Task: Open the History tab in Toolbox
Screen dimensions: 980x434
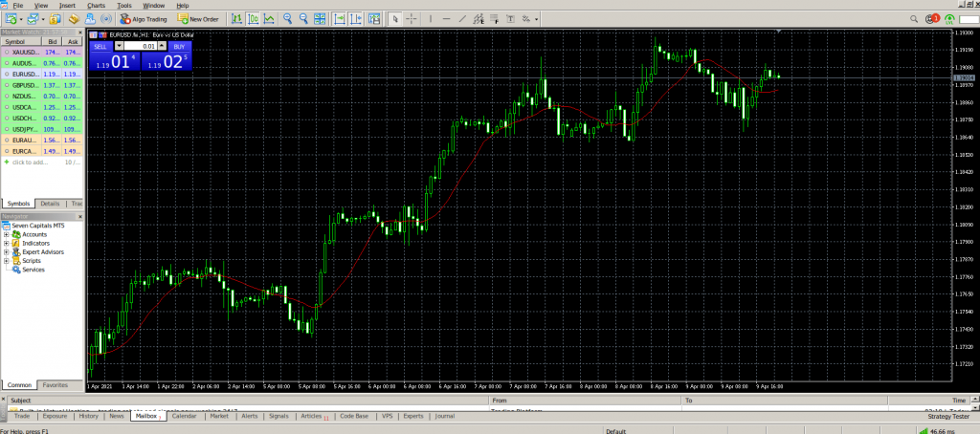Action: (89, 416)
